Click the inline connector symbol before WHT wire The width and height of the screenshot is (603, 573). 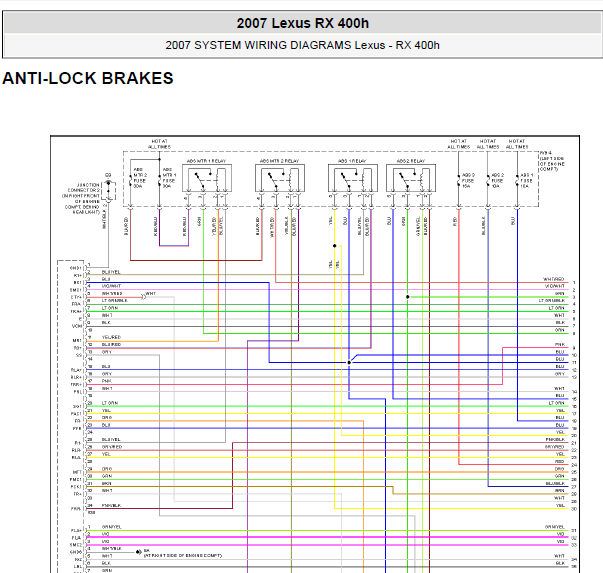point(143,297)
